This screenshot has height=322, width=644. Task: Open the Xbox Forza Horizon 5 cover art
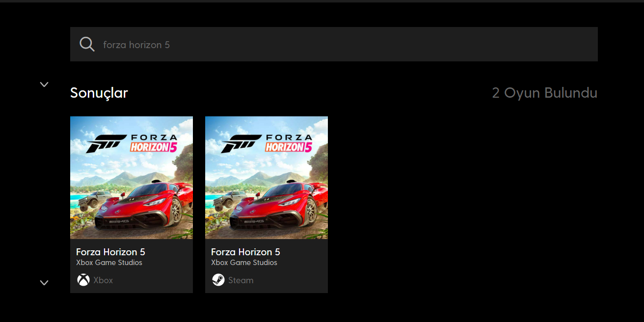coord(132,178)
